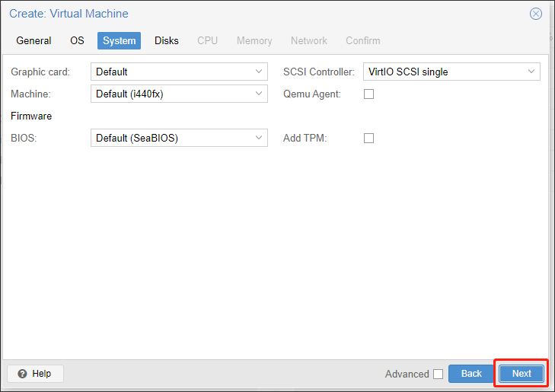Click the question mark Help icon
Screen dimensions: 555x392
(22, 374)
